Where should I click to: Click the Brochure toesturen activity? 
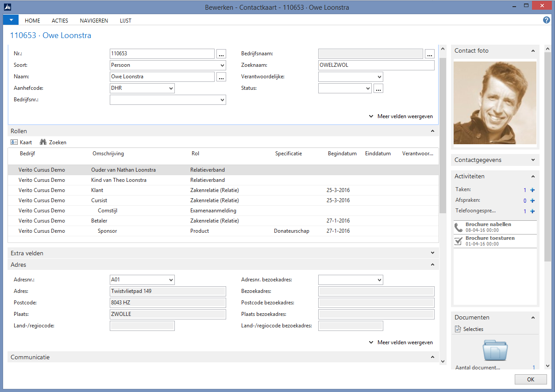tap(495, 241)
